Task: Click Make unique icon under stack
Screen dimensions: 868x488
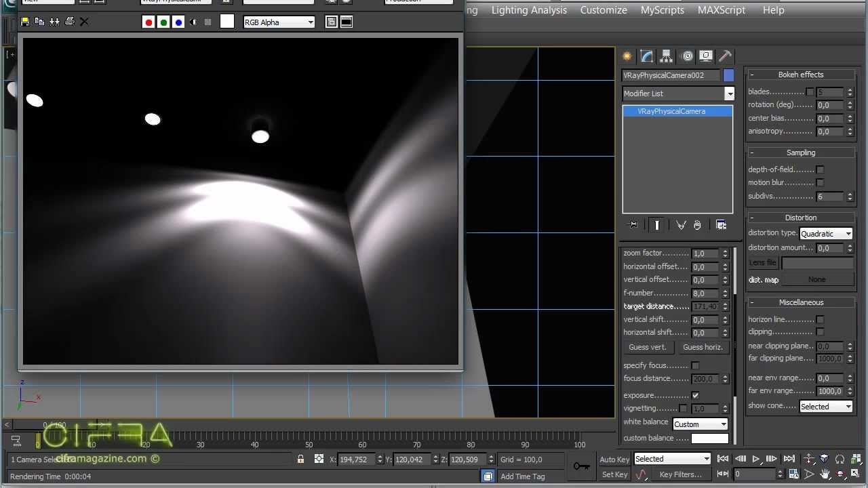Action: [x=681, y=225]
